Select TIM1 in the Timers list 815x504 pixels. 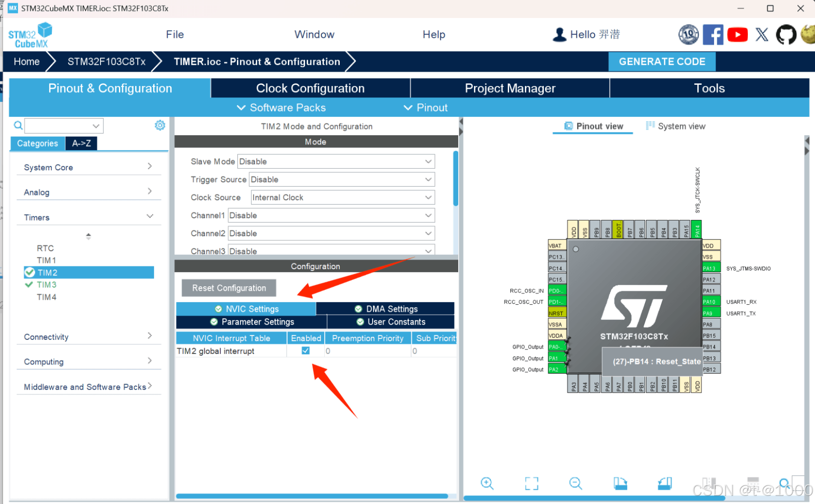click(x=46, y=260)
